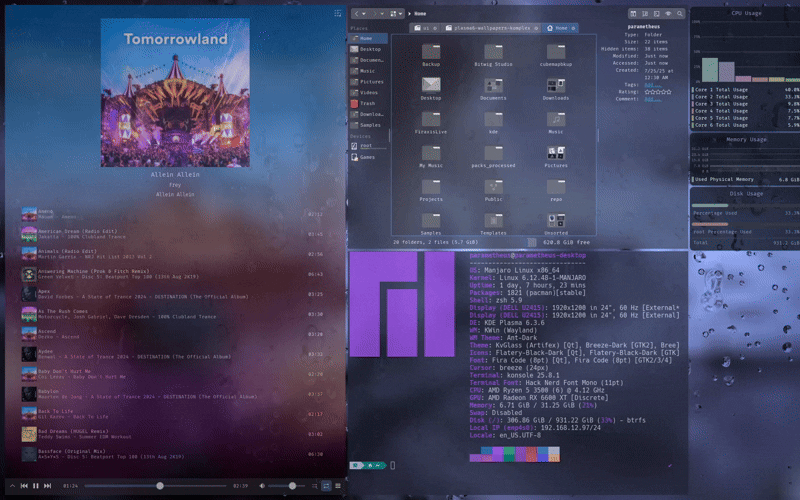Select the Downloads folder in file view
The height and width of the screenshot is (500, 800).
556,89
